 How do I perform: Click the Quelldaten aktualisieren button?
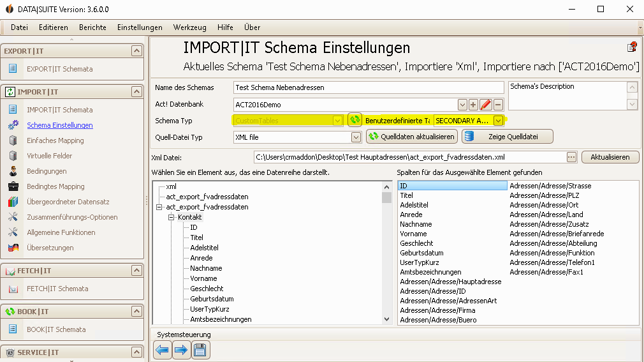pos(411,137)
